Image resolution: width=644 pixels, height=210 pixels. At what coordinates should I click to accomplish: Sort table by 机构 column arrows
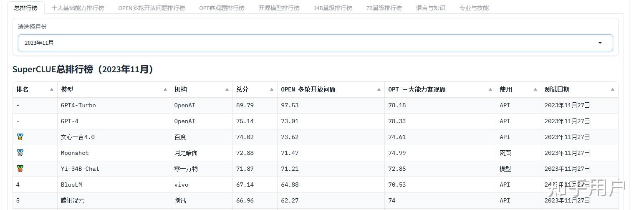click(x=227, y=89)
